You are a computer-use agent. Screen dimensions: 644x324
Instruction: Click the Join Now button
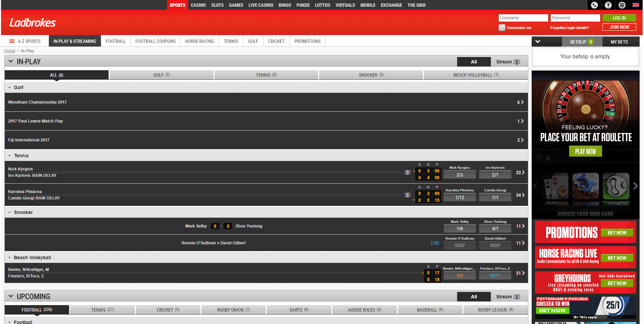click(x=619, y=27)
